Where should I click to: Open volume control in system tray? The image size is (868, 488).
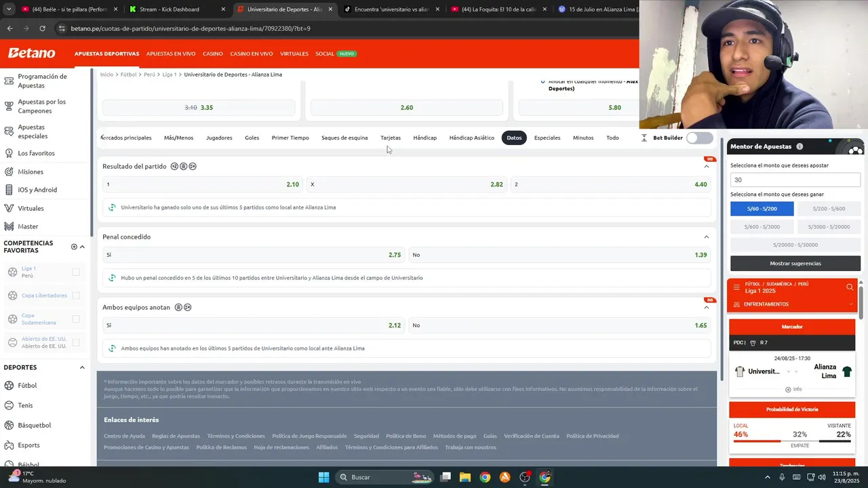(x=822, y=477)
